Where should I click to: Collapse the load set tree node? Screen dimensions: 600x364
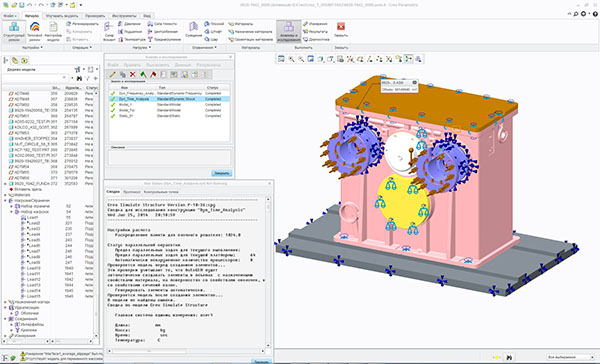click(11, 212)
